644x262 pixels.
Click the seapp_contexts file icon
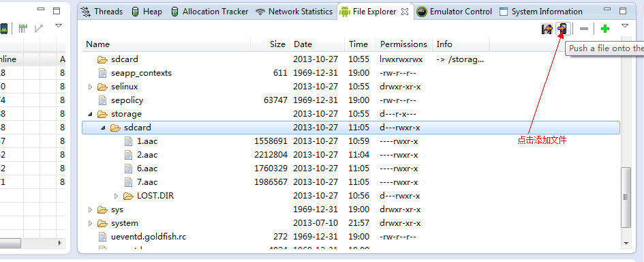(x=102, y=73)
